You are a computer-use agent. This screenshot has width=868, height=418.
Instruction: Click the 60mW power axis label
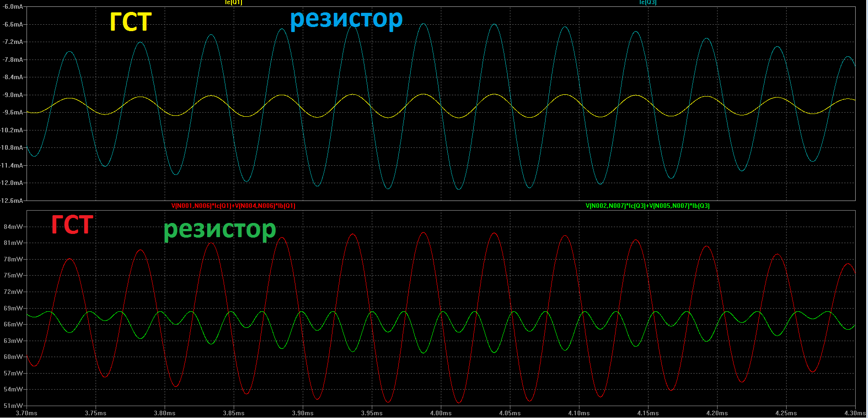pyautogui.click(x=13, y=357)
